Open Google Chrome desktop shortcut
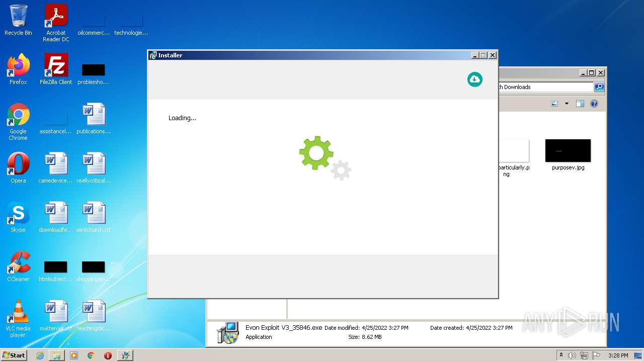 (x=18, y=122)
